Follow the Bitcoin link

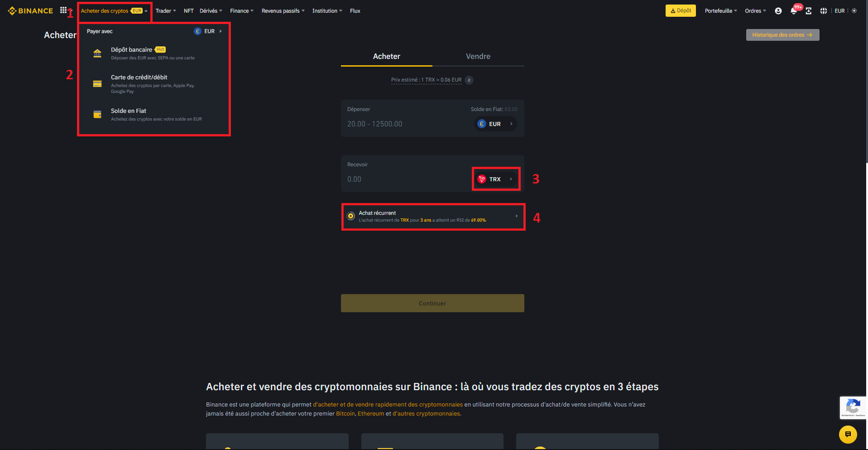click(x=345, y=414)
